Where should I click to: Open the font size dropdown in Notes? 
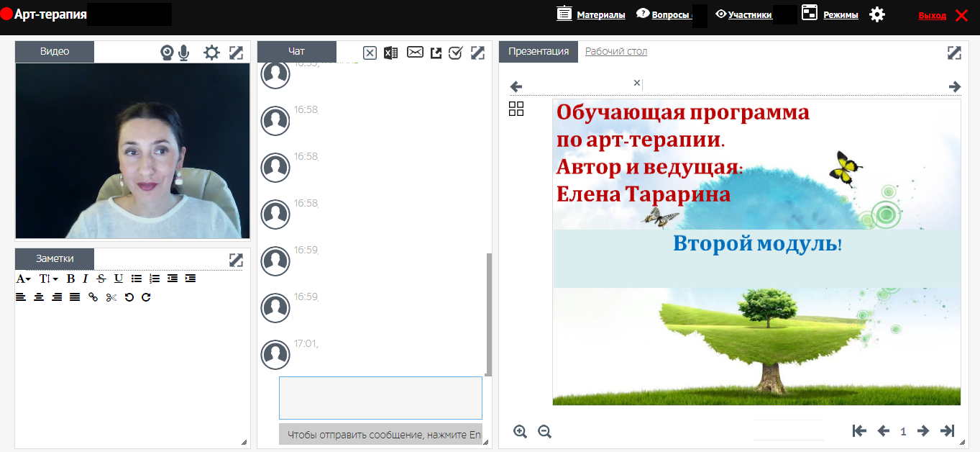click(x=49, y=279)
